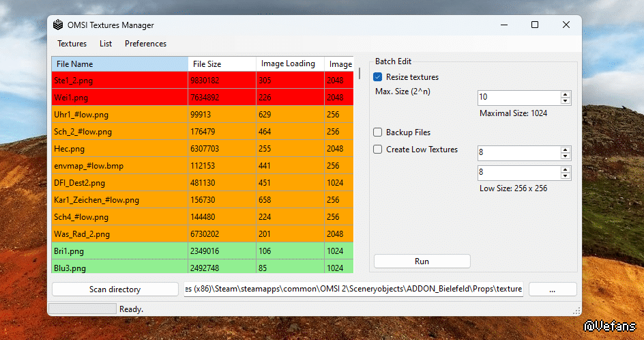Click into the directory path field
Viewport: 644px width, 340px height.
coord(353,289)
